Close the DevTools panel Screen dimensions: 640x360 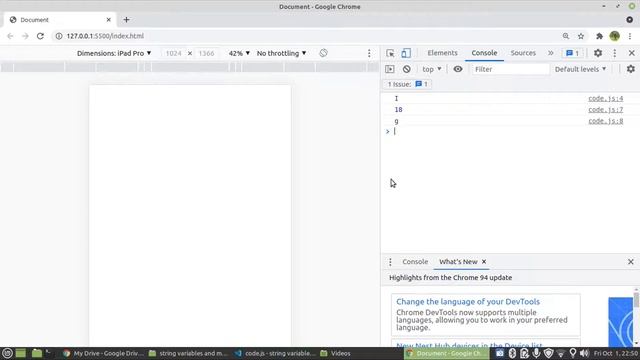pyautogui.click(x=631, y=53)
